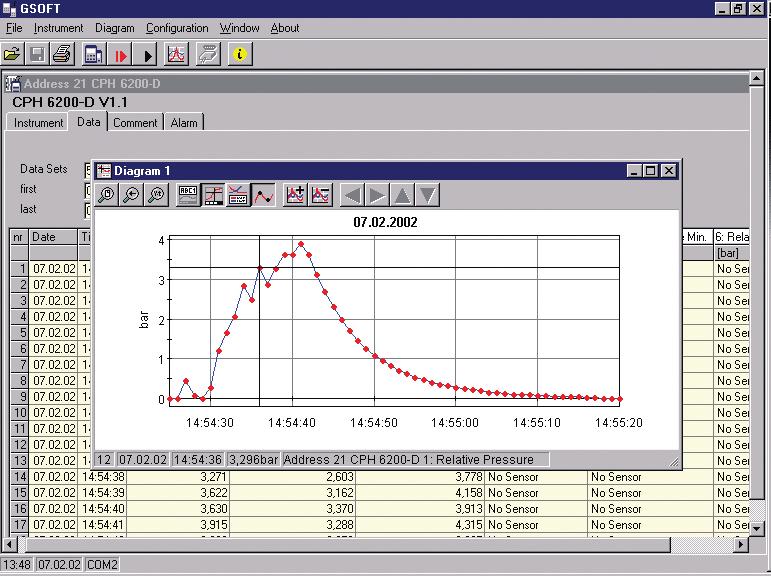Click the Y-axis zoom magnifier icon
This screenshot has height=576, width=771.
pyautogui.click(x=156, y=195)
